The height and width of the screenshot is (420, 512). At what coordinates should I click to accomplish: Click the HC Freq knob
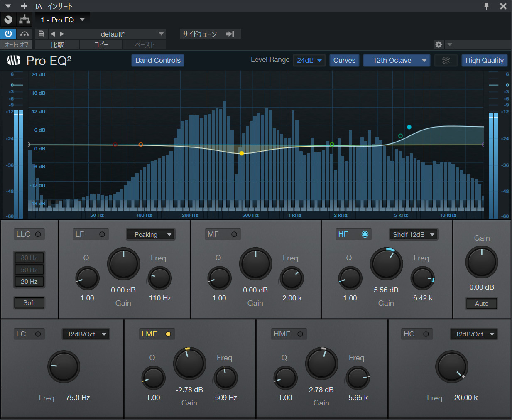452,367
